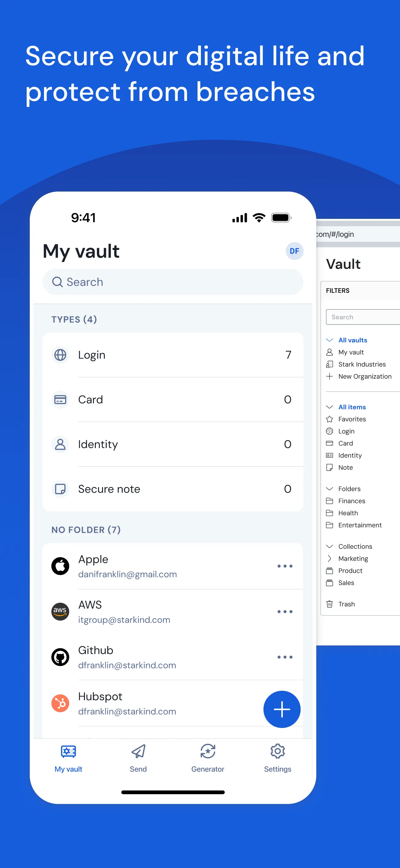
Task: Click the Trash bin icon
Action: point(330,604)
